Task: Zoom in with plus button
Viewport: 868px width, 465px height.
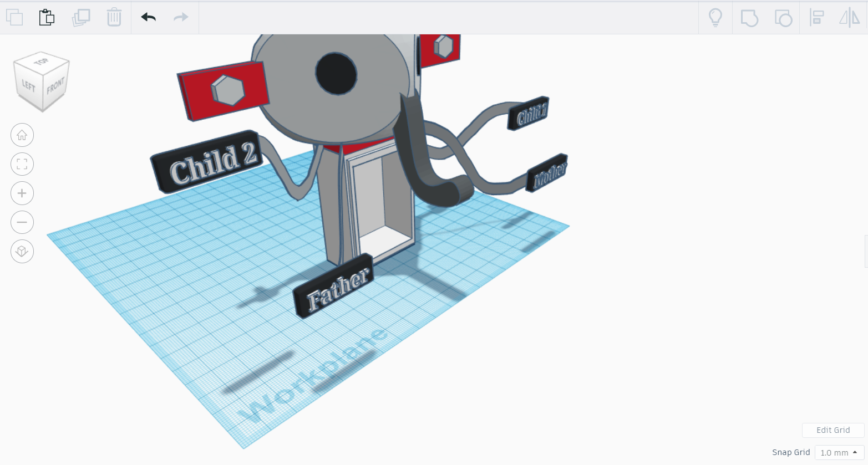Action: [22, 193]
